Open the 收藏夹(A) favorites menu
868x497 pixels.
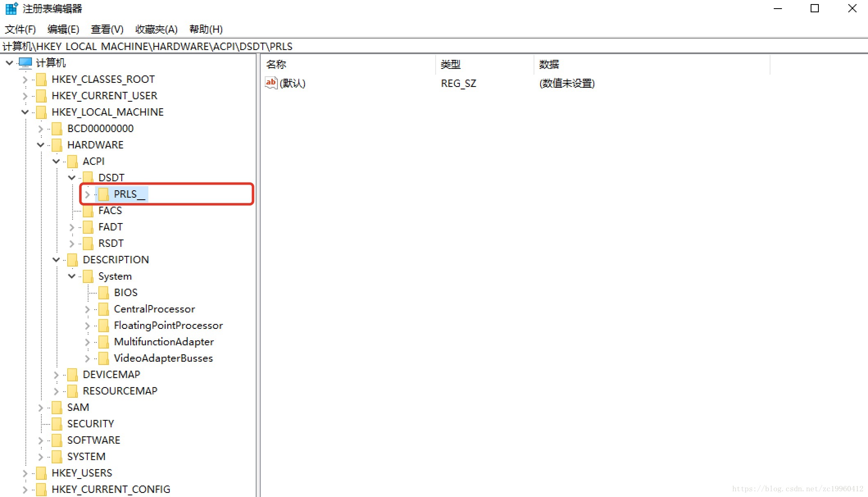pos(156,30)
